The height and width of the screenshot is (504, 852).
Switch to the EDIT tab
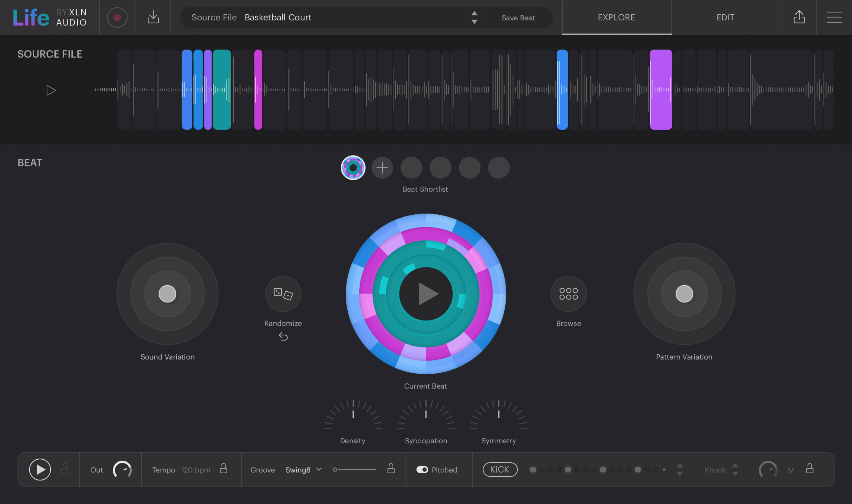click(726, 17)
